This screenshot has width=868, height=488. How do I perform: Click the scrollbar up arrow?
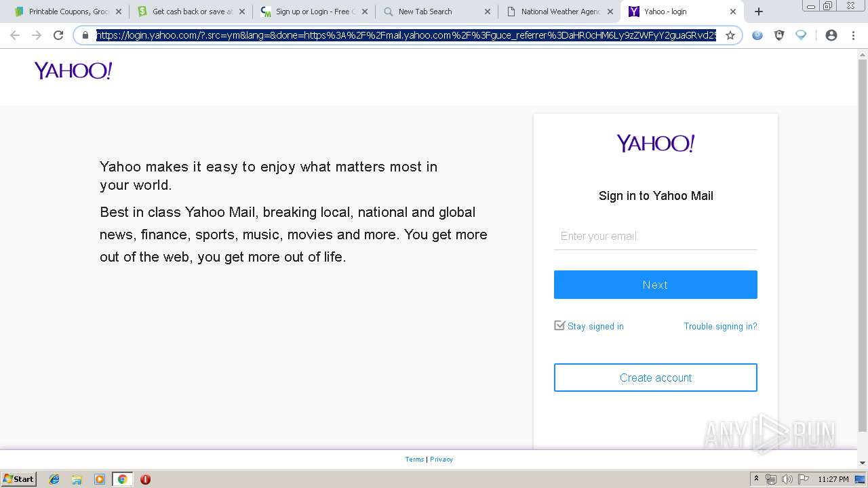pyautogui.click(x=863, y=54)
